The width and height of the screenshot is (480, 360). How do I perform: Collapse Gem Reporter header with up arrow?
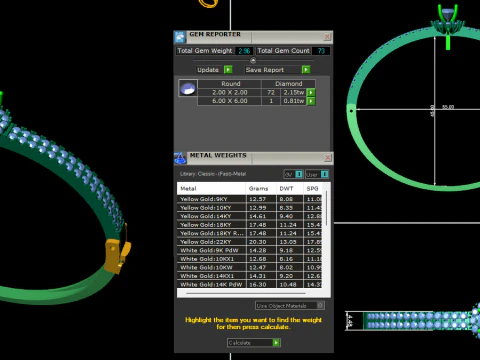click(x=253, y=60)
